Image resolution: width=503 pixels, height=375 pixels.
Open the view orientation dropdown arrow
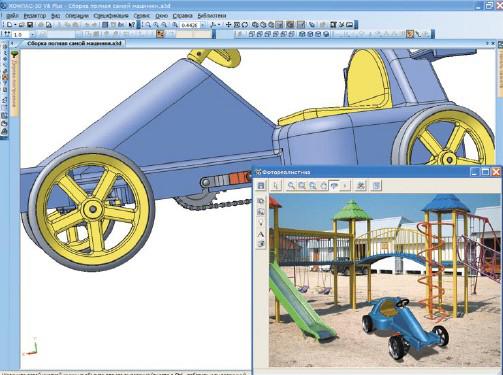(x=219, y=25)
